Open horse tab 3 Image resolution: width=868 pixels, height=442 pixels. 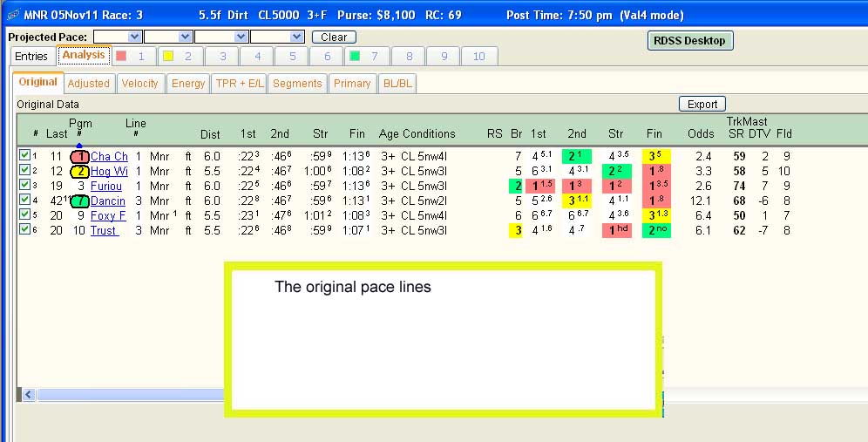222,57
